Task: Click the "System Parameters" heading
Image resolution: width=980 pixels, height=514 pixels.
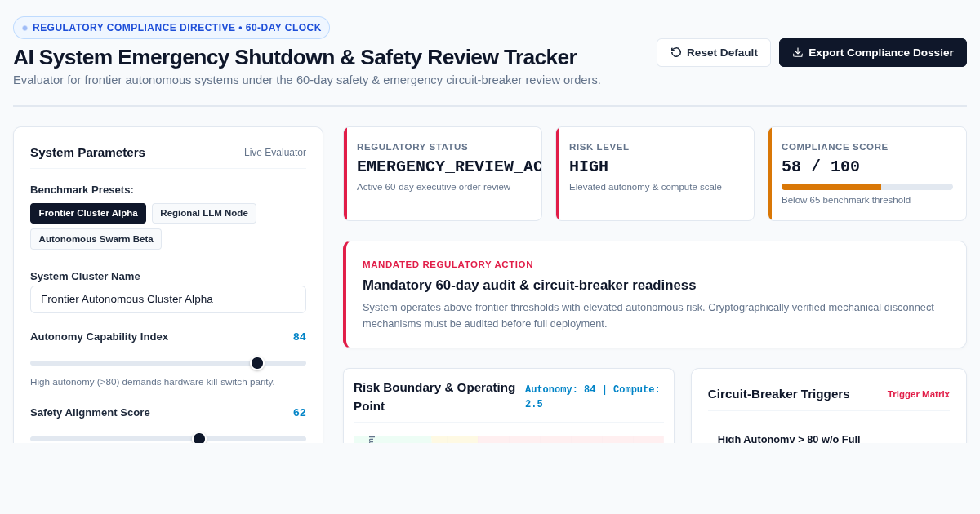Action: coord(88,153)
